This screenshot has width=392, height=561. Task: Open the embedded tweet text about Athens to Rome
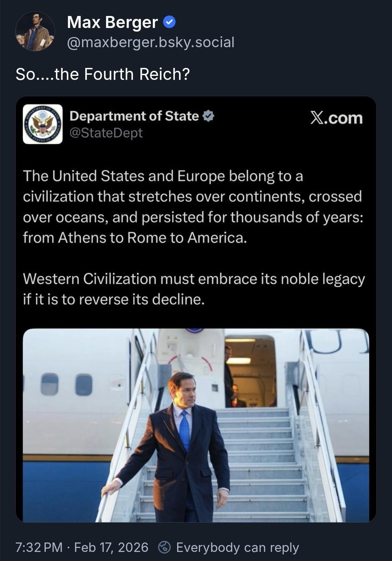(x=193, y=207)
